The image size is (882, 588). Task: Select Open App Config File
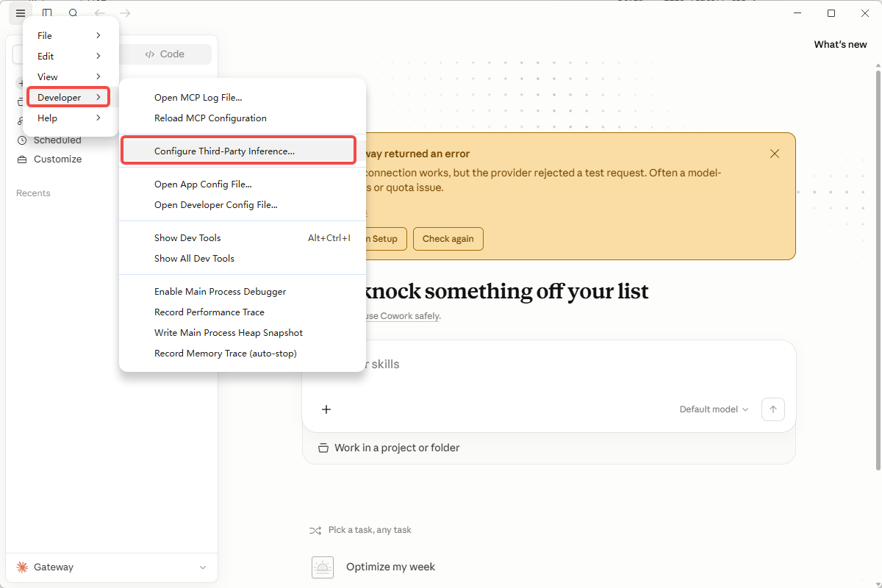point(243,184)
